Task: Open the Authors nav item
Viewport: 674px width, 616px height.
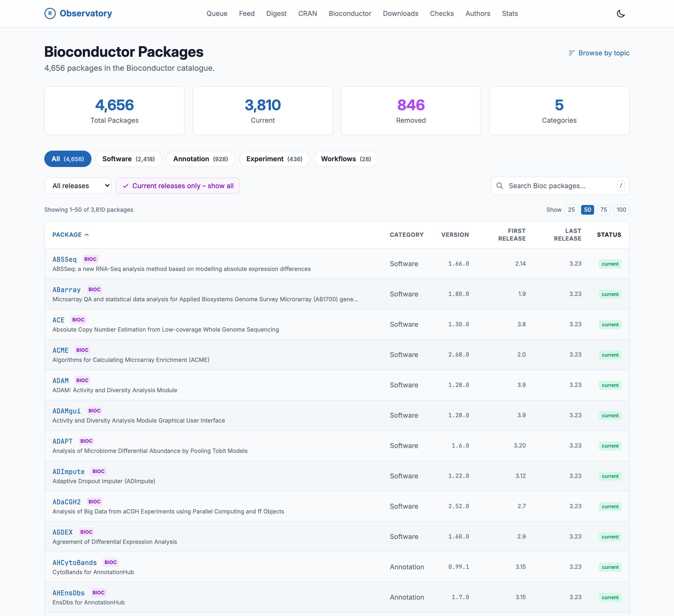Action: click(x=478, y=13)
